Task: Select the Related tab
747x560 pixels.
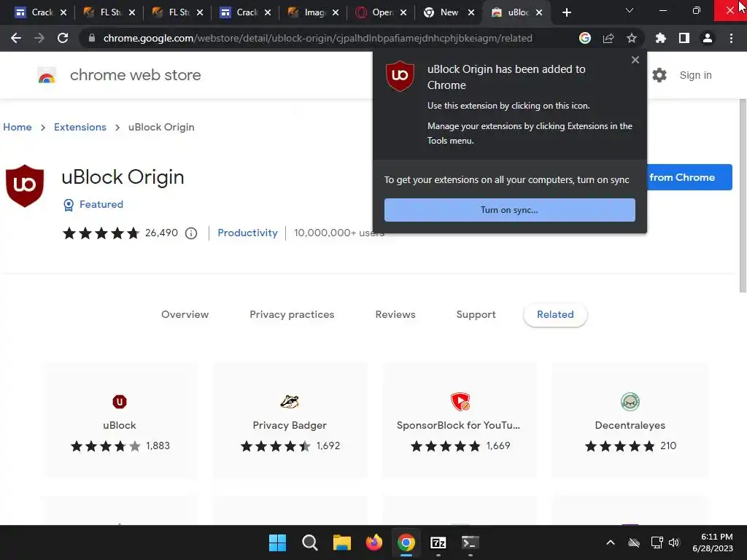Action: point(555,314)
